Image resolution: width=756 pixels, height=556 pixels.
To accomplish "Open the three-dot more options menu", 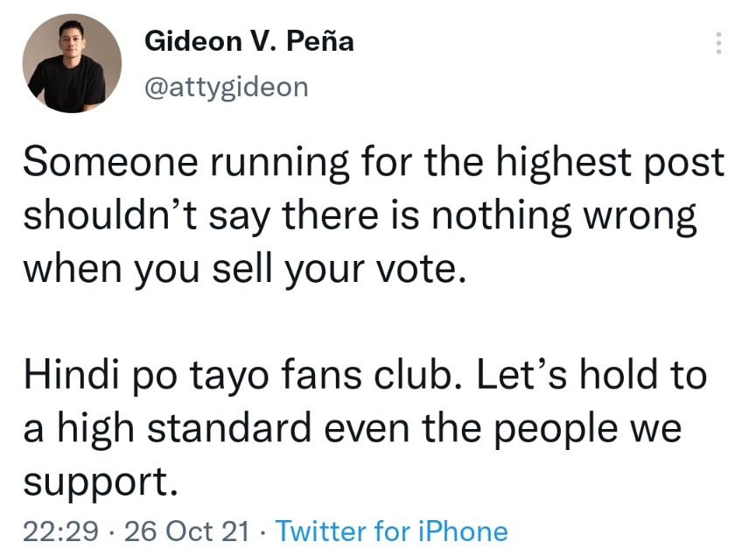I will 718,43.
